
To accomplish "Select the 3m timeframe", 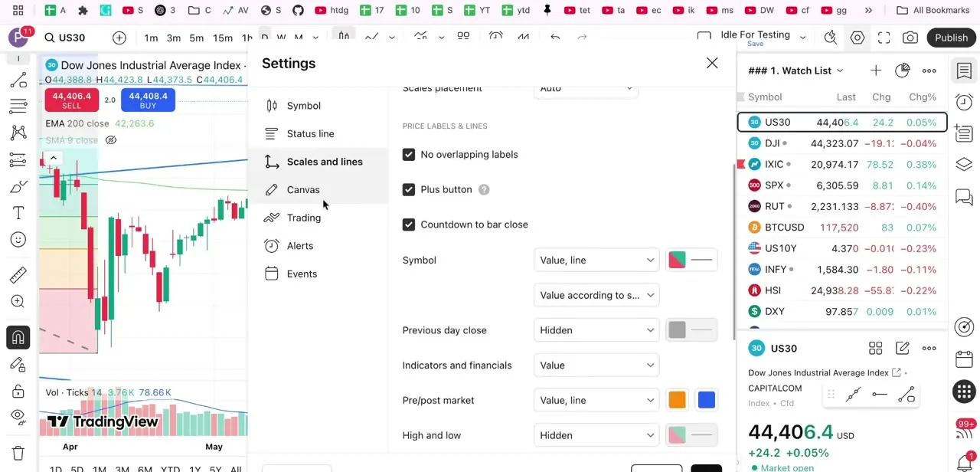I will tap(174, 38).
